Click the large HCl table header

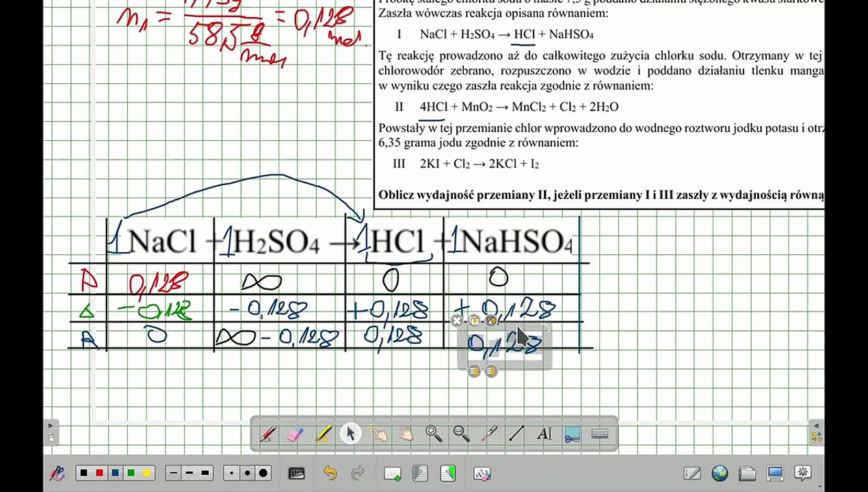(x=397, y=242)
